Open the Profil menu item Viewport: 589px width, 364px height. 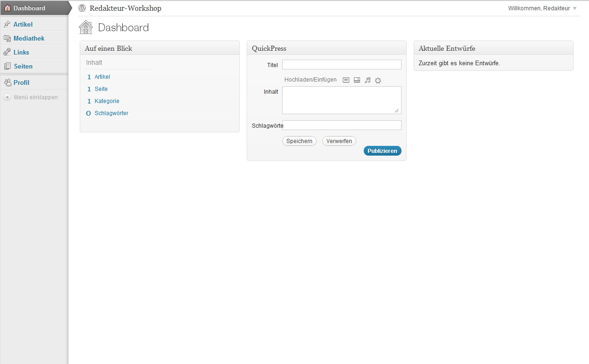(x=21, y=82)
